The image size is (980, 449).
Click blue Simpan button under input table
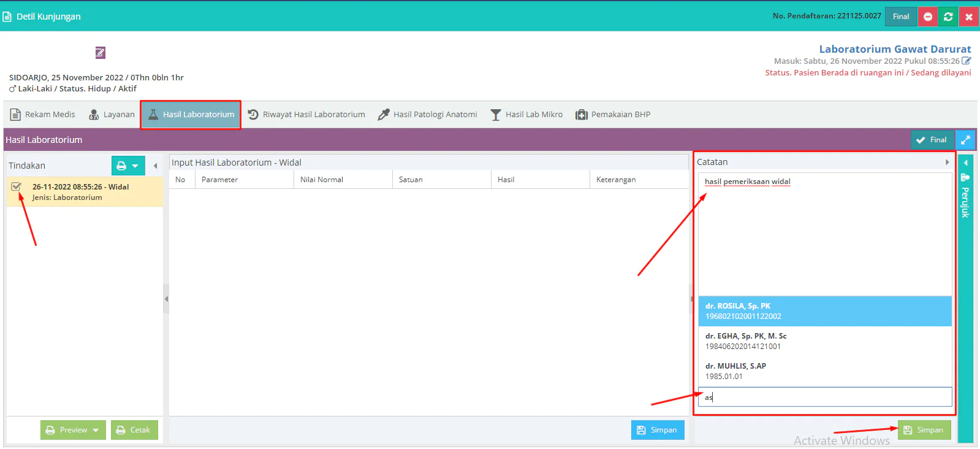[x=658, y=430]
